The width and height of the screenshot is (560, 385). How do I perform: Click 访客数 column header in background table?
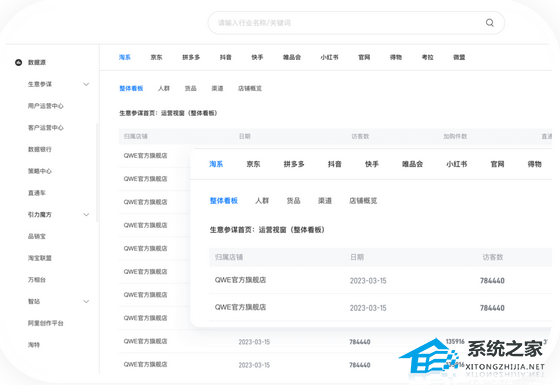(x=360, y=136)
